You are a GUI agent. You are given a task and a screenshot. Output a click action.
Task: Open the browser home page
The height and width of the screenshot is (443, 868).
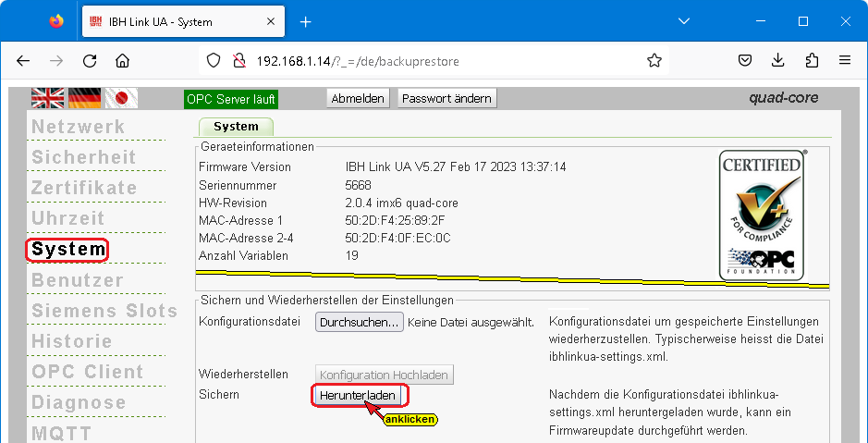click(x=122, y=61)
